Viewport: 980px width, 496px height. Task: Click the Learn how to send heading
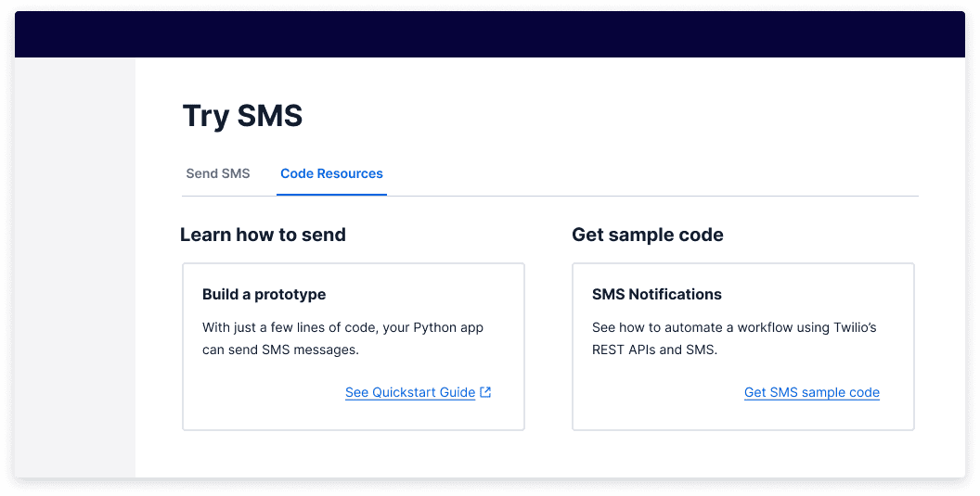263,235
